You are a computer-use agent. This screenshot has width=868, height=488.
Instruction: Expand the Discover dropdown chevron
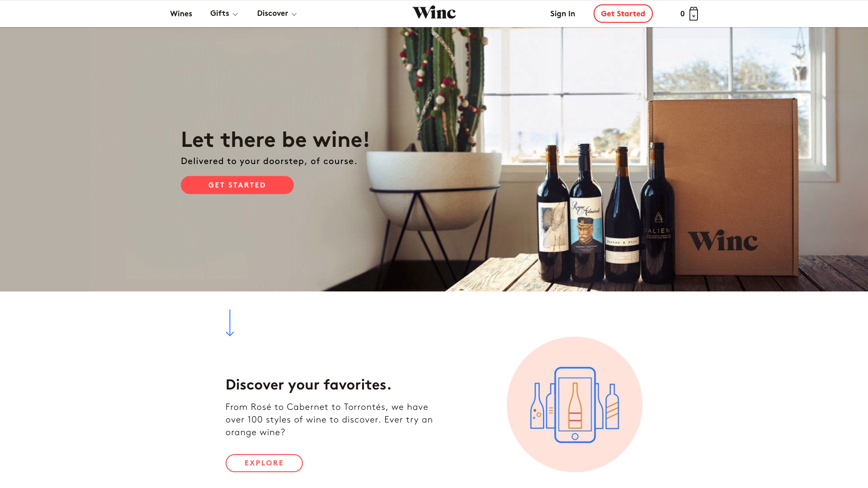pos(294,14)
